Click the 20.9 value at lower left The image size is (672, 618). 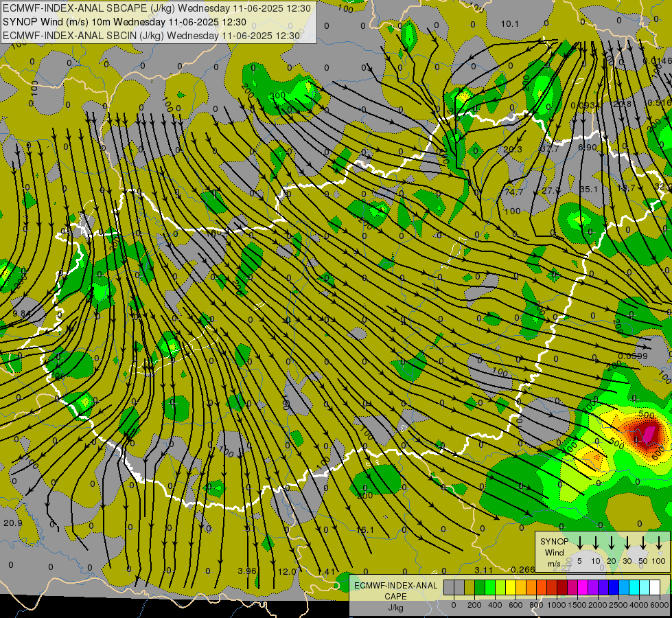[13, 523]
